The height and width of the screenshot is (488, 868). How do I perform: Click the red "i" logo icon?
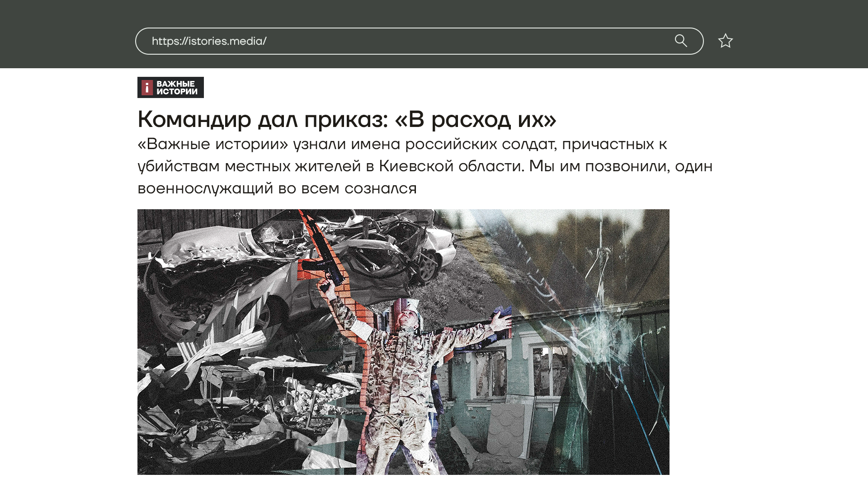[147, 88]
